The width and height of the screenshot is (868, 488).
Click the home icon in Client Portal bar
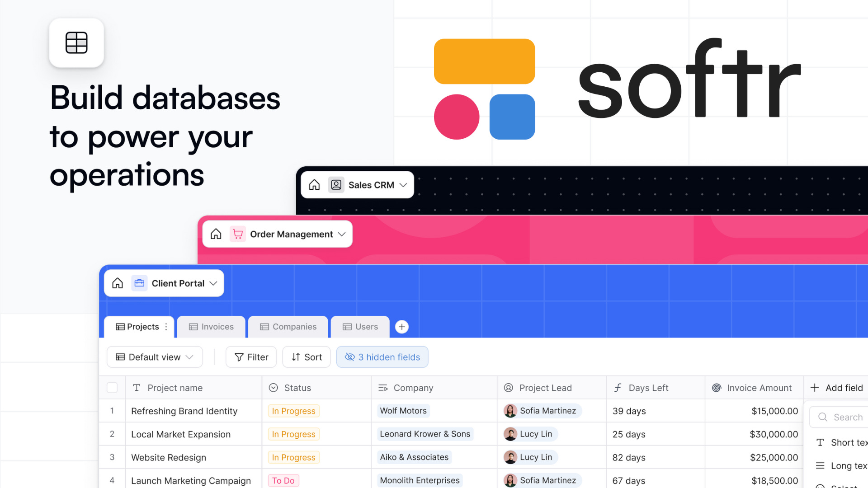click(x=118, y=283)
